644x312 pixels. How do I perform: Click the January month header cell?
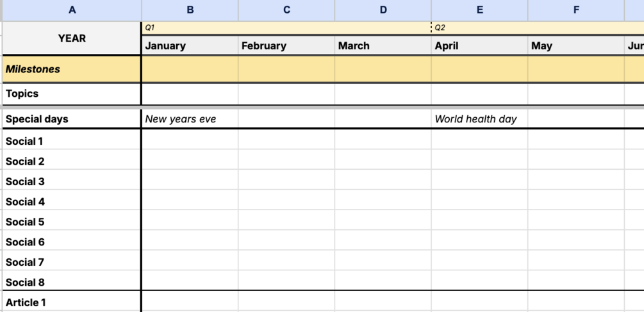click(x=190, y=45)
